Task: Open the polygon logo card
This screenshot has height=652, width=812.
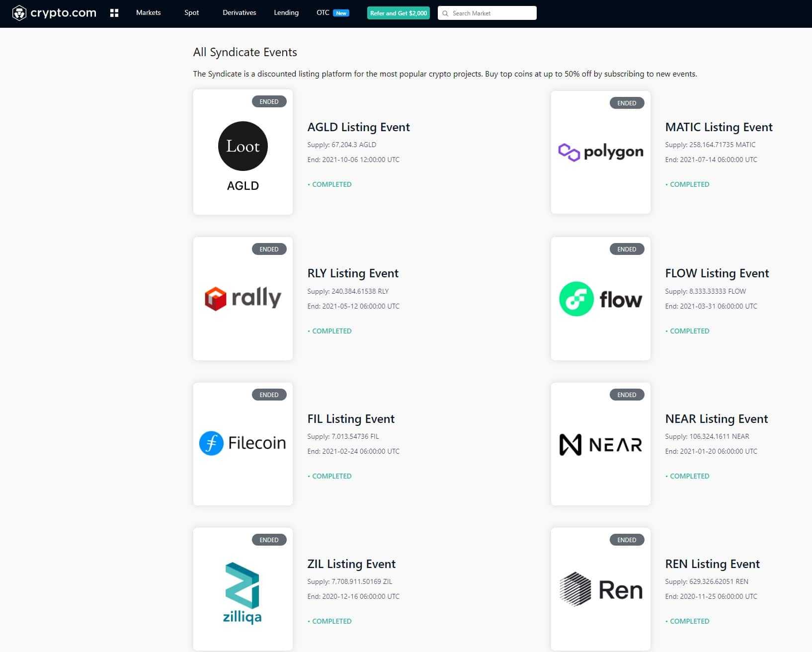Action: coord(601,152)
